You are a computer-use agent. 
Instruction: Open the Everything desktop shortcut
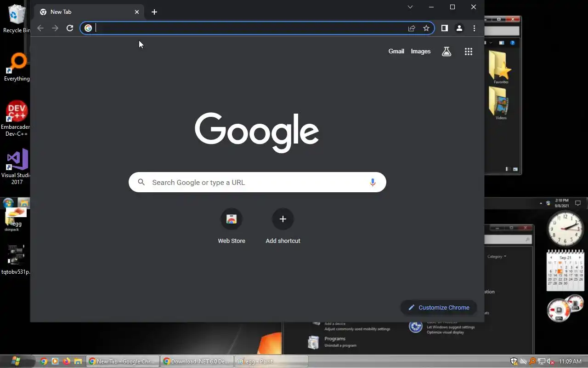pyautogui.click(x=17, y=68)
